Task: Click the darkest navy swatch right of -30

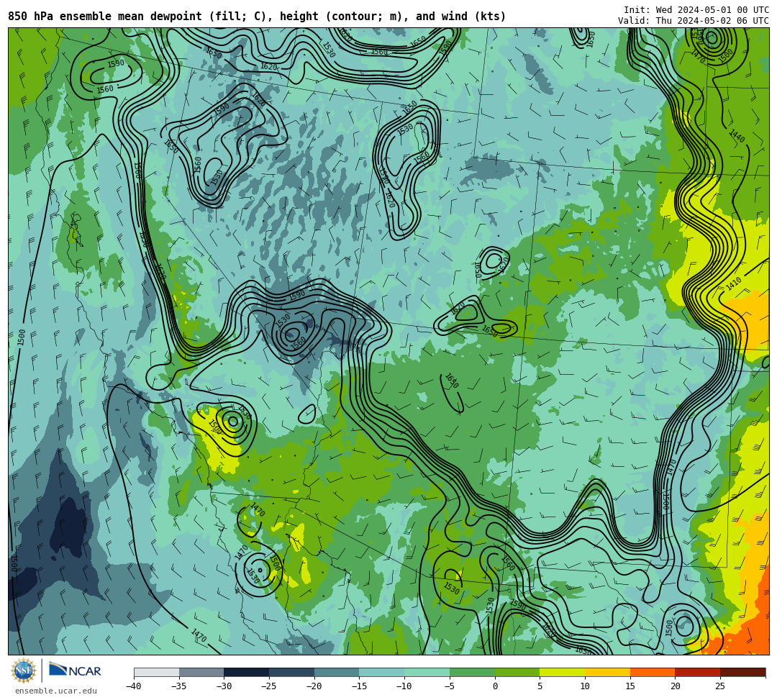Action: point(247,672)
